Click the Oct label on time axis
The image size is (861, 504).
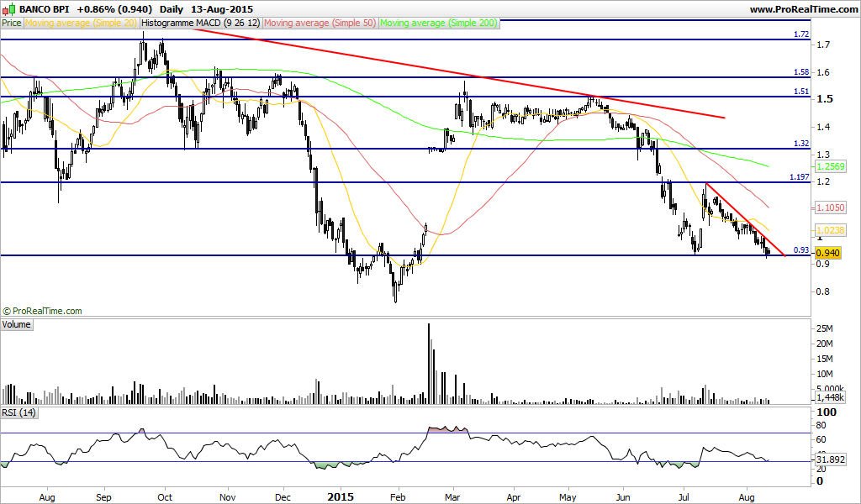164,497
